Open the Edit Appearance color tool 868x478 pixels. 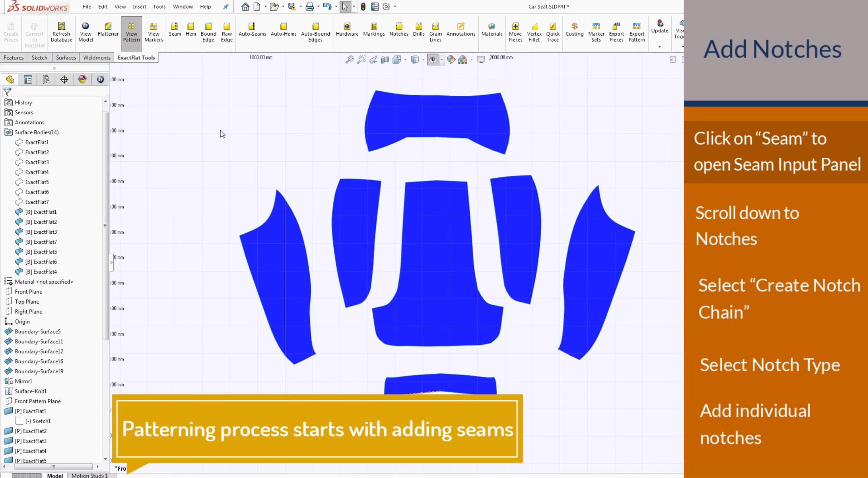451,59
